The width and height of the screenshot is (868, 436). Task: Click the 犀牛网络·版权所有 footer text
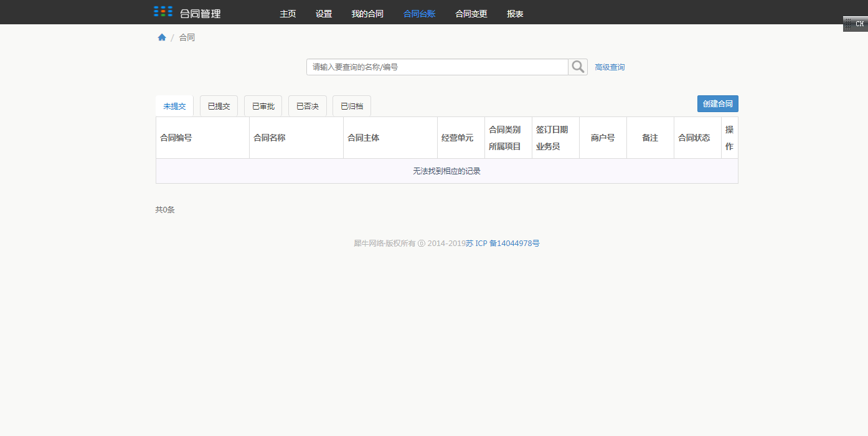pos(384,244)
